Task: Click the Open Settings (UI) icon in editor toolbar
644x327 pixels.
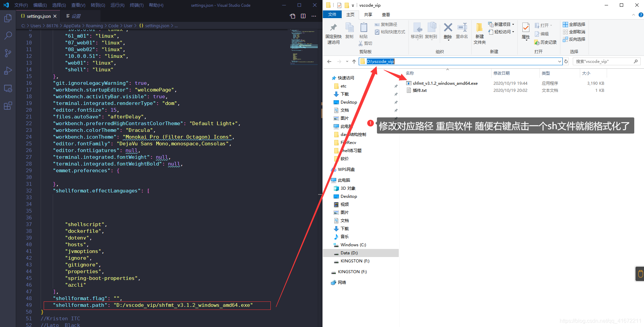Action: coord(293,16)
